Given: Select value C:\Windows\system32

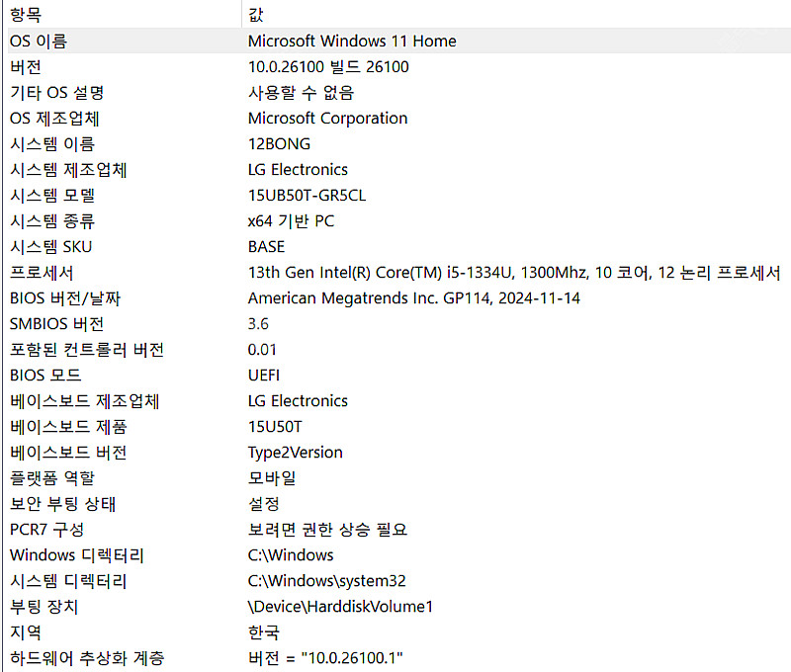Looking at the screenshot, I should click(327, 581).
